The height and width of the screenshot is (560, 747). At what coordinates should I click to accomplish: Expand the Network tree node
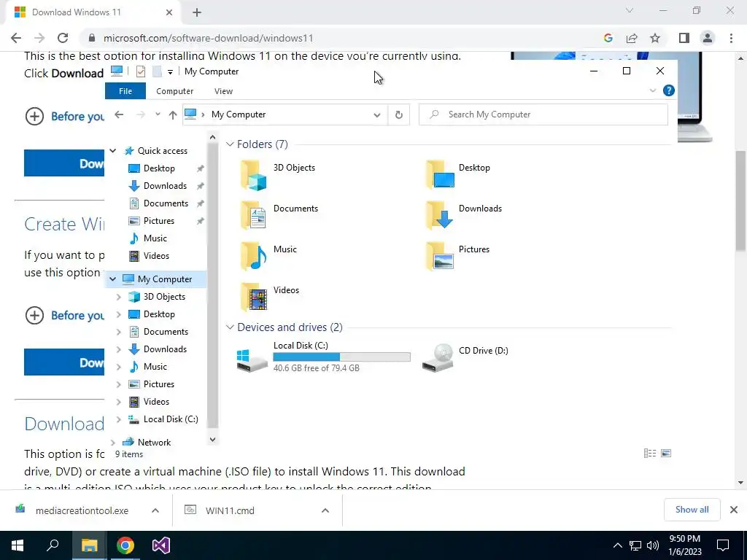click(113, 443)
